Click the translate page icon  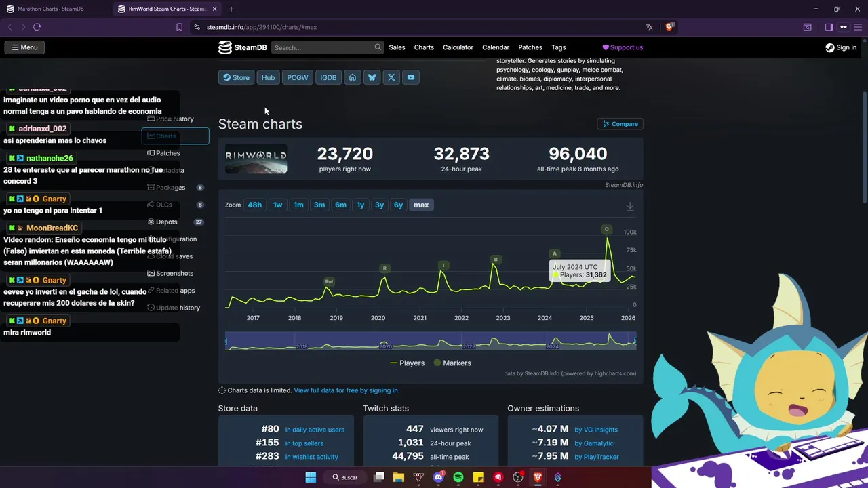[649, 27]
